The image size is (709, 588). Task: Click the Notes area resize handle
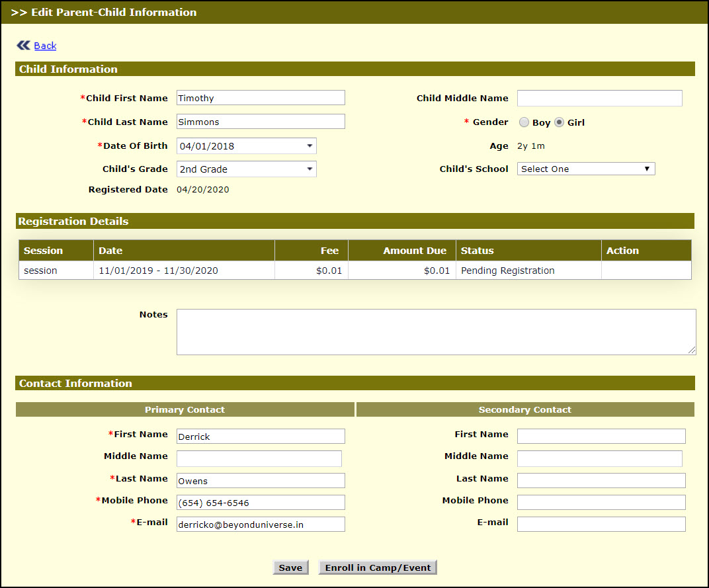(x=692, y=351)
